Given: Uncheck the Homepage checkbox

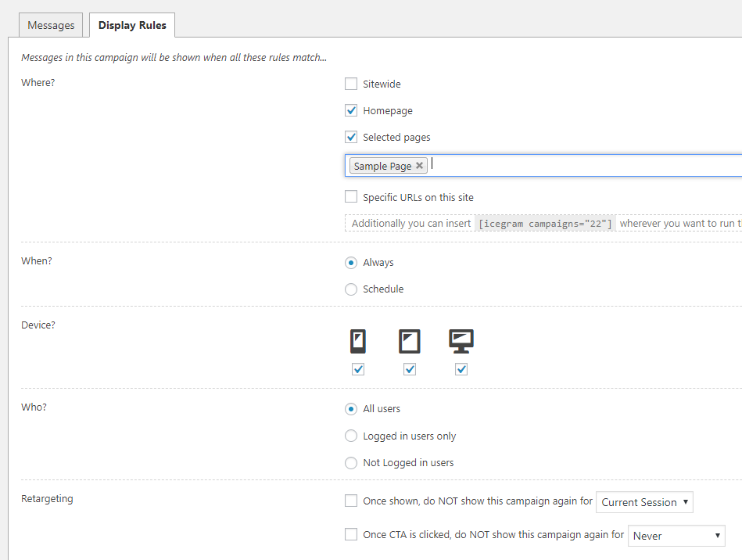Looking at the screenshot, I should [x=351, y=111].
